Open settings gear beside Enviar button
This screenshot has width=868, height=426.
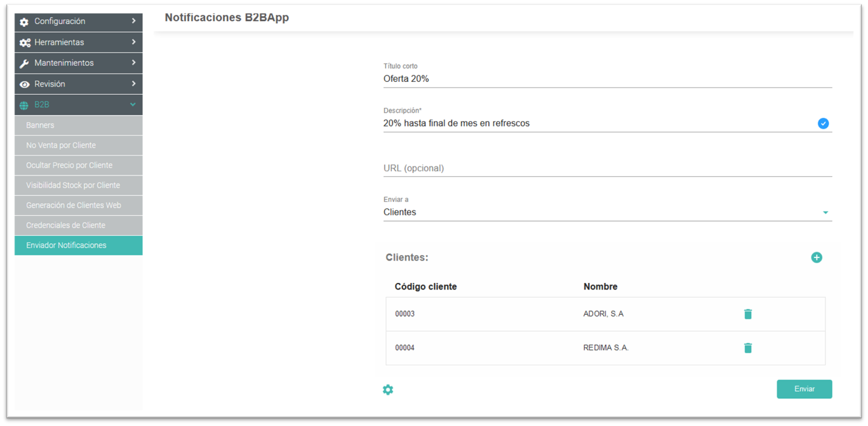pos(387,390)
